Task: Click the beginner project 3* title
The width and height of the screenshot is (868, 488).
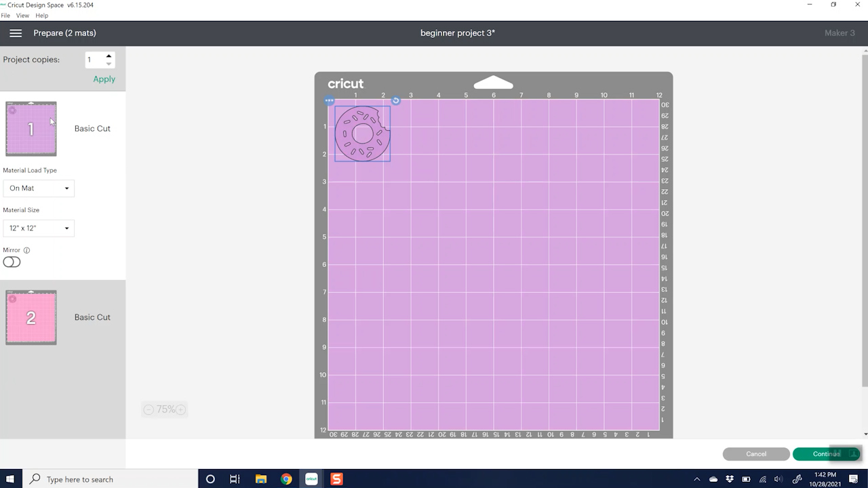Action: coord(458,33)
